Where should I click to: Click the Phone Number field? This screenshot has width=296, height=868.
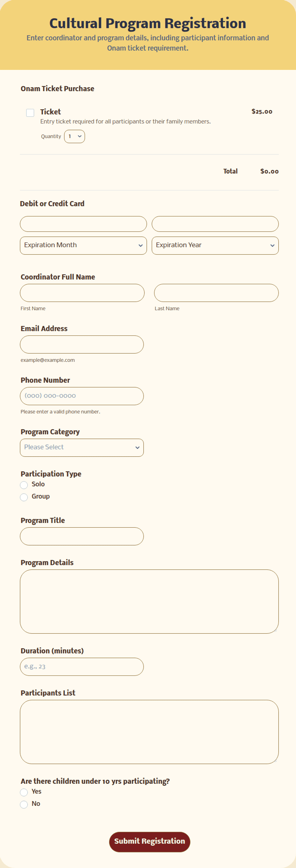pos(82,396)
